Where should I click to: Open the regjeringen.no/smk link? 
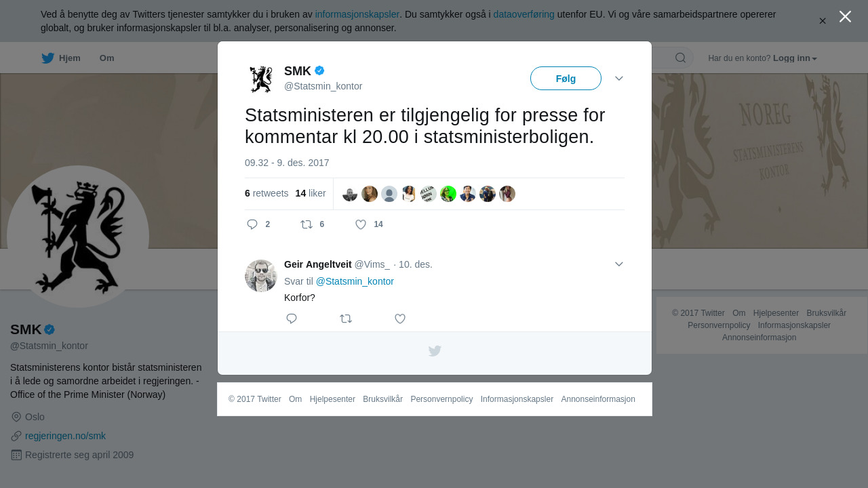click(65, 436)
